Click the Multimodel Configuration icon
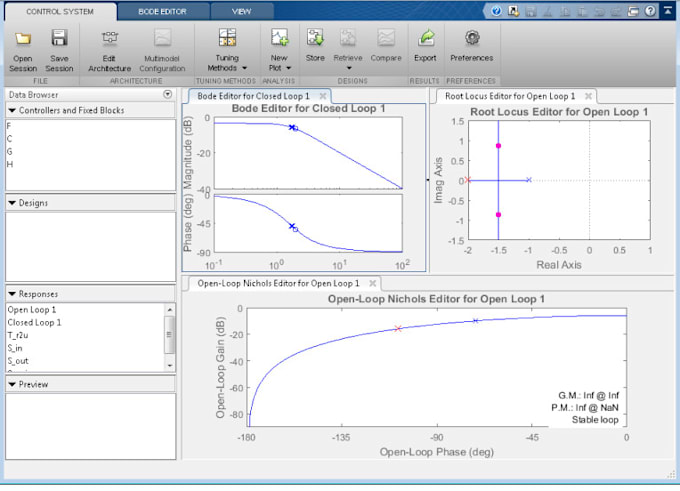The image size is (680, 491). tap(162, 39)
